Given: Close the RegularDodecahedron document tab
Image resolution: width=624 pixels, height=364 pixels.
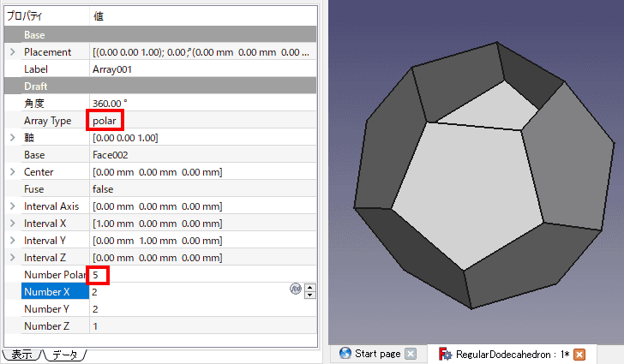Looking at the screenshot, I should point(579,354).
